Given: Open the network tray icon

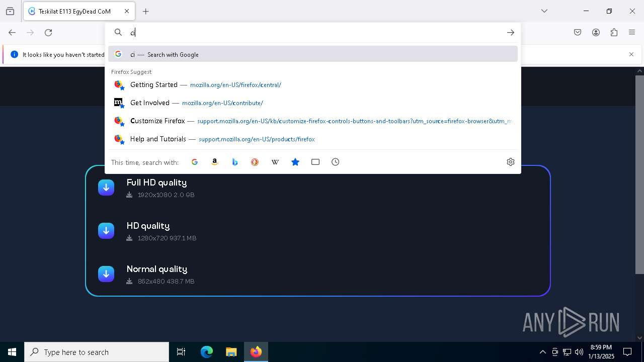Looking at the screenshot, I should click(x=567, y=352).
